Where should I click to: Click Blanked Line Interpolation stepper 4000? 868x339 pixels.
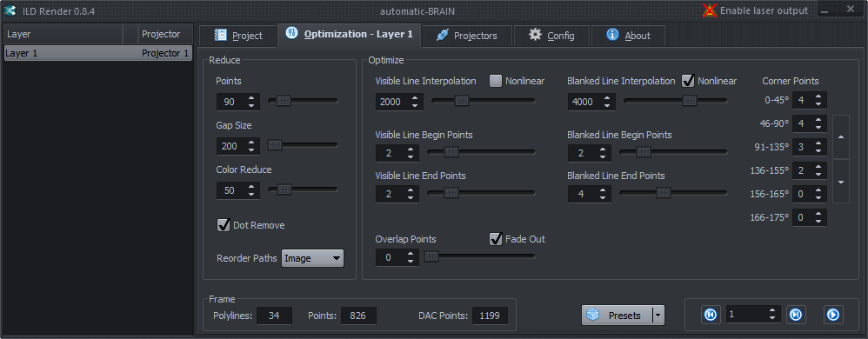(x=591, y=102)
